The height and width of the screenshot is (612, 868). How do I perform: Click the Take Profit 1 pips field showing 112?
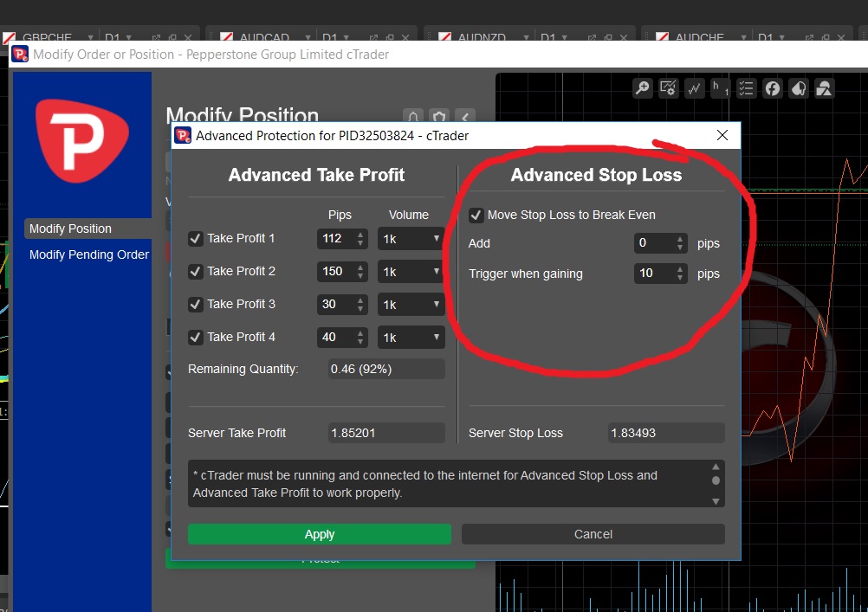pos(337,239)
